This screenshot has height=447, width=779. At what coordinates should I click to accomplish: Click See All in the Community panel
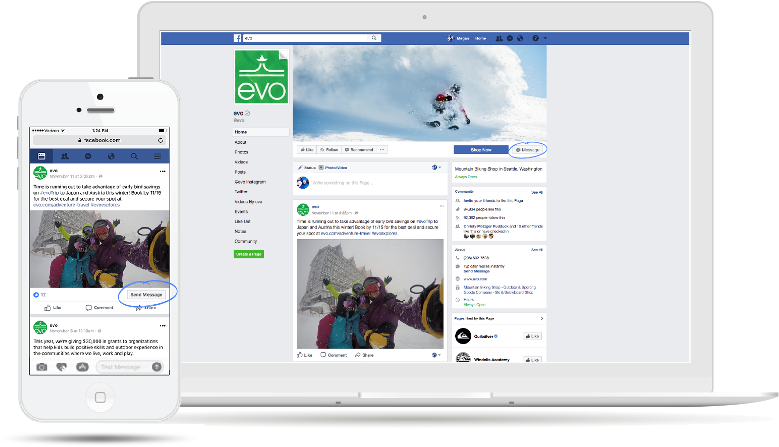[x=537, y=192]
